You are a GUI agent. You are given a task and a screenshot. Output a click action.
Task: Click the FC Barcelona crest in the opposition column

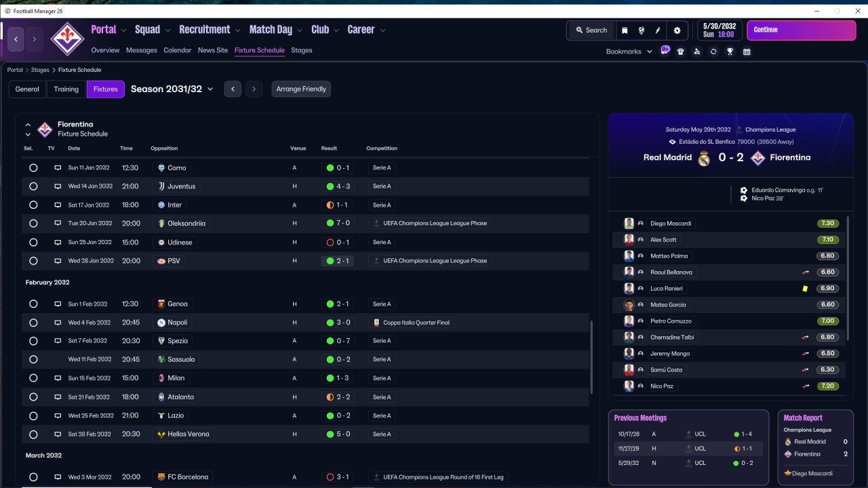click(161, 477)
